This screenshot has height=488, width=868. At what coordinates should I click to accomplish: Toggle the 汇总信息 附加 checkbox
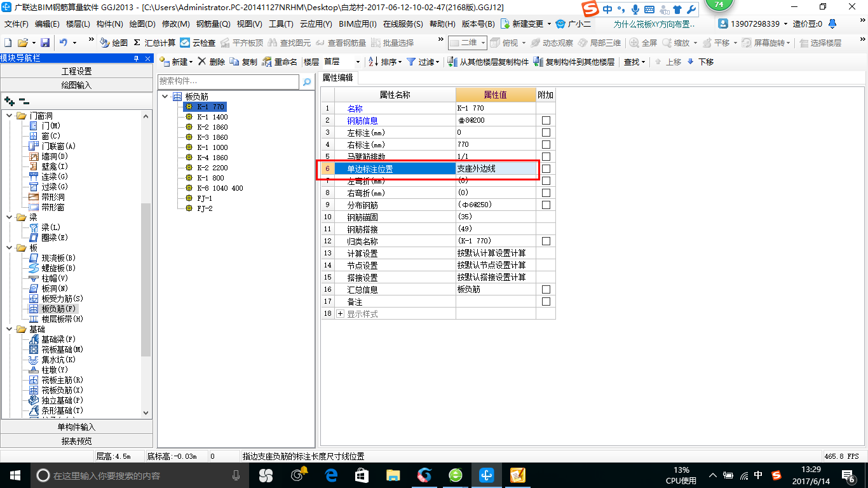click(x=546, y=289)
